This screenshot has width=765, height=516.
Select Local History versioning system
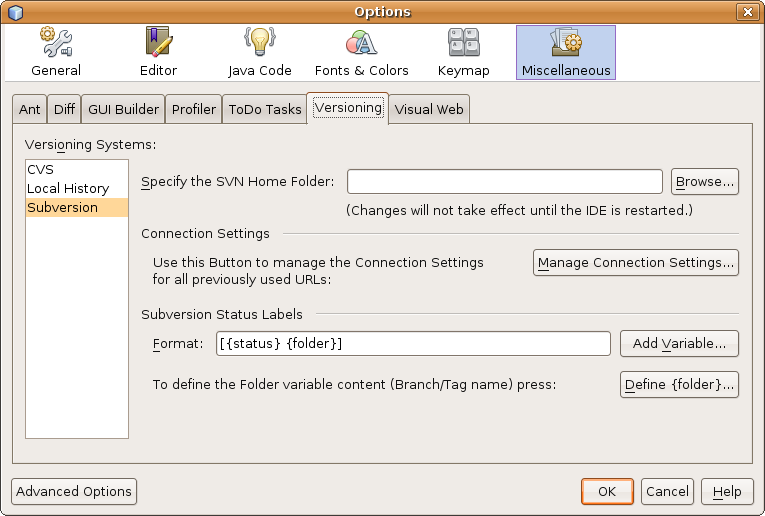68,188
